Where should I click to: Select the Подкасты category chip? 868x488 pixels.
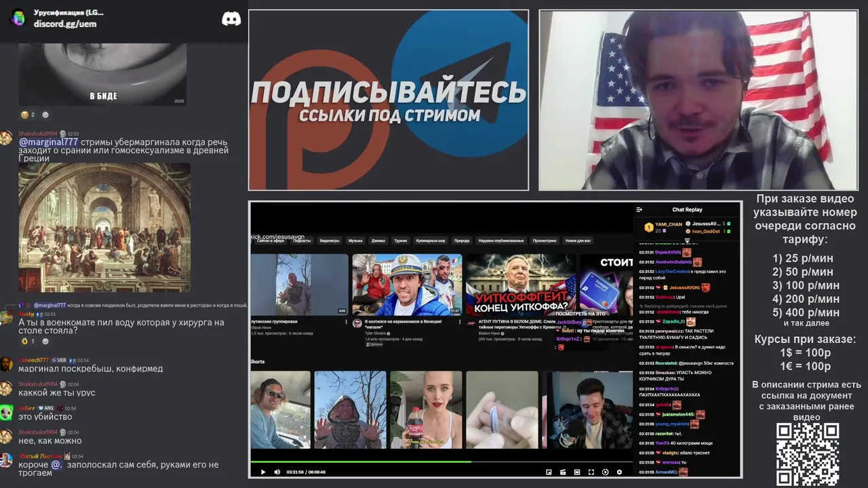coord(302,241)
